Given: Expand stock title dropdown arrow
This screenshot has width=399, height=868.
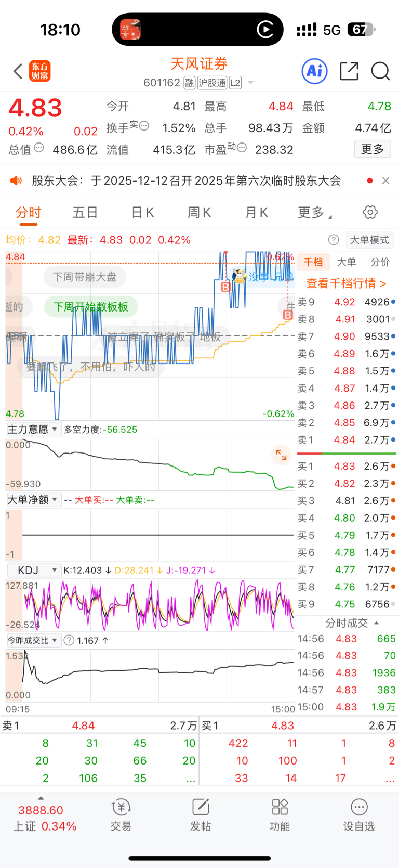Looking at the screenshot, I should click(250, 83).
